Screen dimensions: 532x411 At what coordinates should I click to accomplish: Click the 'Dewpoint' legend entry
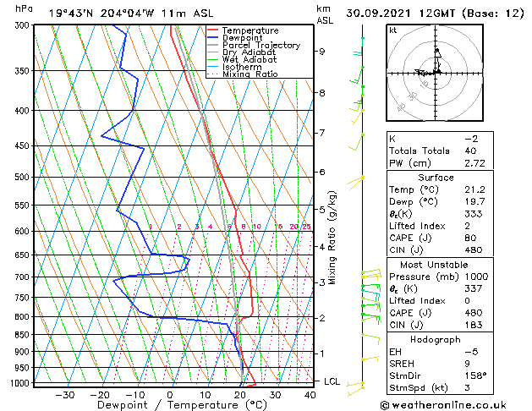point(242,38)
